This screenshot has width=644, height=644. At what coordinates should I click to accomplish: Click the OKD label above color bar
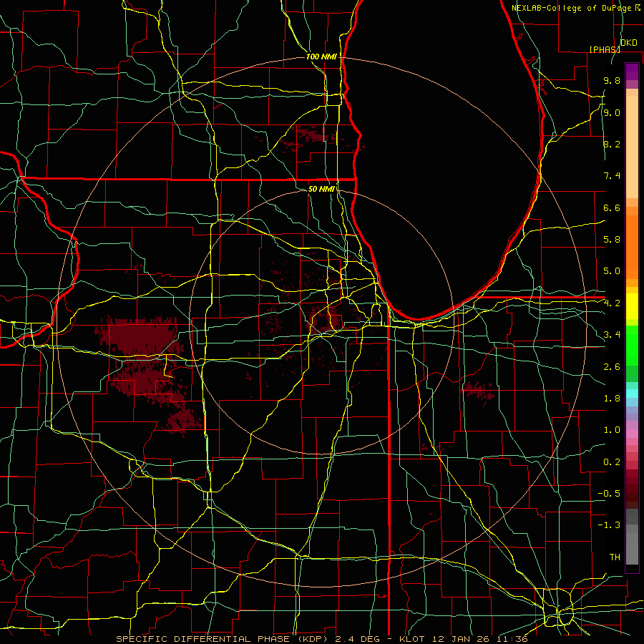click(628, 43)
